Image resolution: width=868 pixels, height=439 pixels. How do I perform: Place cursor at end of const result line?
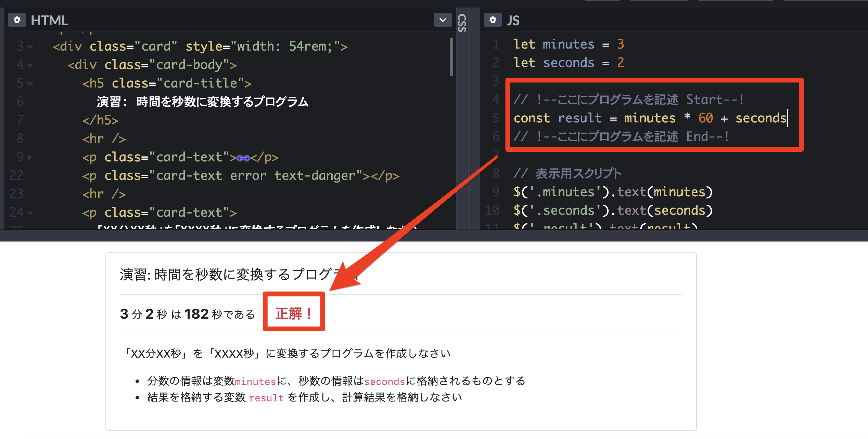[787, 118]
